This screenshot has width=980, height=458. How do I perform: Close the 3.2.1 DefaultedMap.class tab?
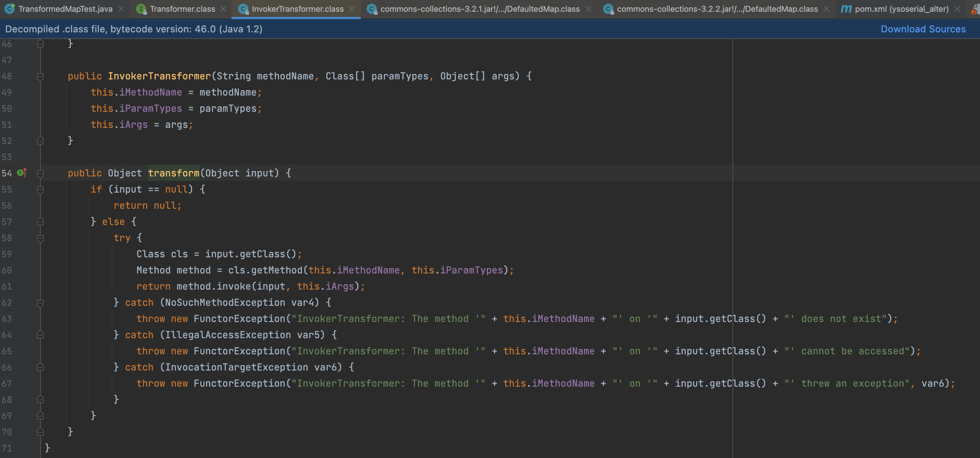tap(588, 9)
